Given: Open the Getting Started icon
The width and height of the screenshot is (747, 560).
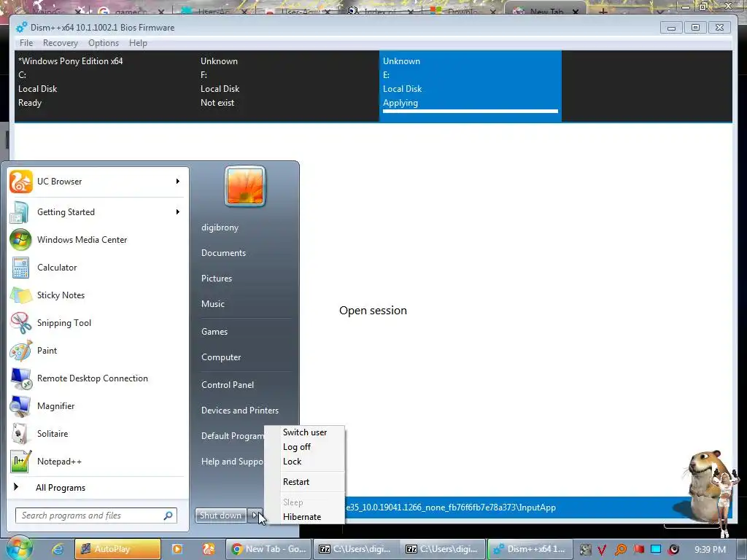Looking at the screenshot, I should click(x=20, y=212).
